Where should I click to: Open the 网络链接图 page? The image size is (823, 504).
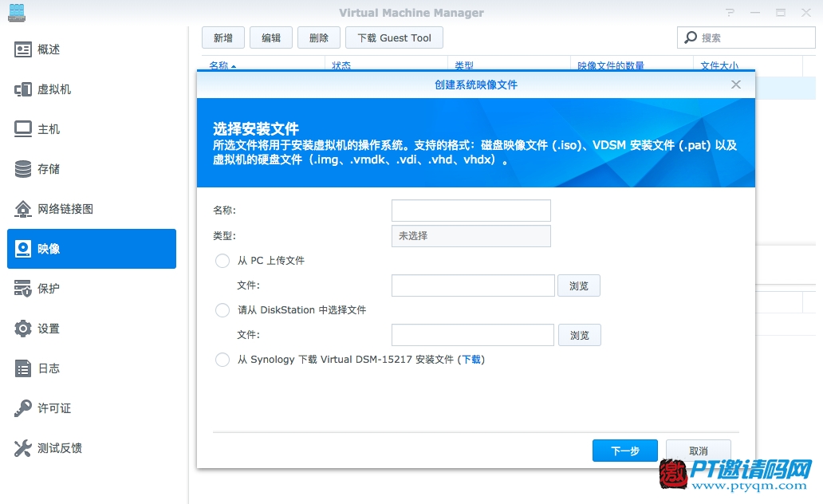coord(65,209)
